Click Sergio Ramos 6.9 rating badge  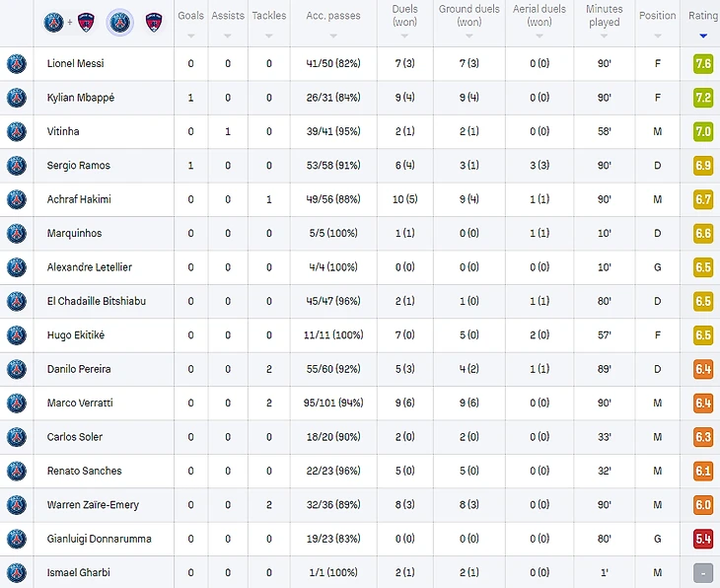703,166
